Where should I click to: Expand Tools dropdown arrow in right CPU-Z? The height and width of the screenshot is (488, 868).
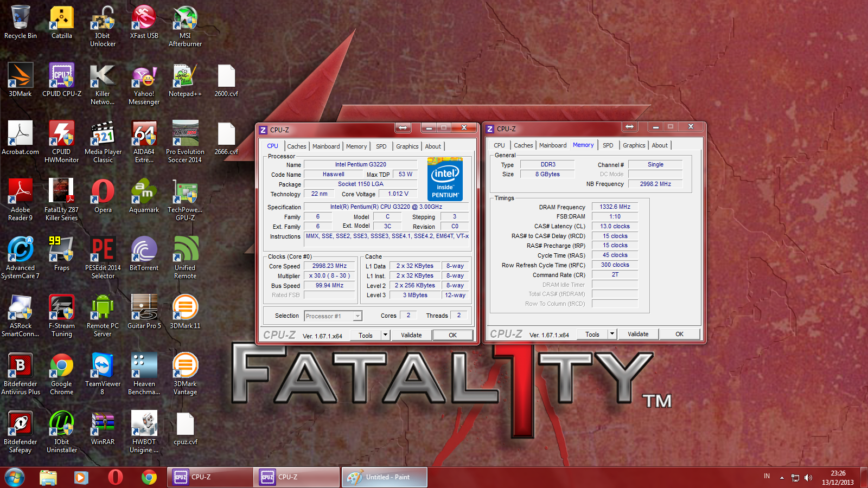(x=612, y=334)
